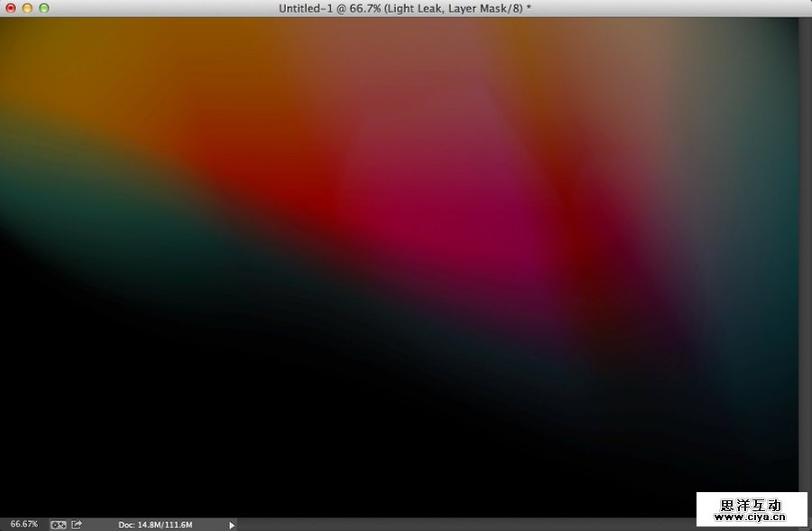The width and height of the screenshot is (812, 531).
Task: Click the zoom percentage field showing 66.67%
Action: (24, 524)
